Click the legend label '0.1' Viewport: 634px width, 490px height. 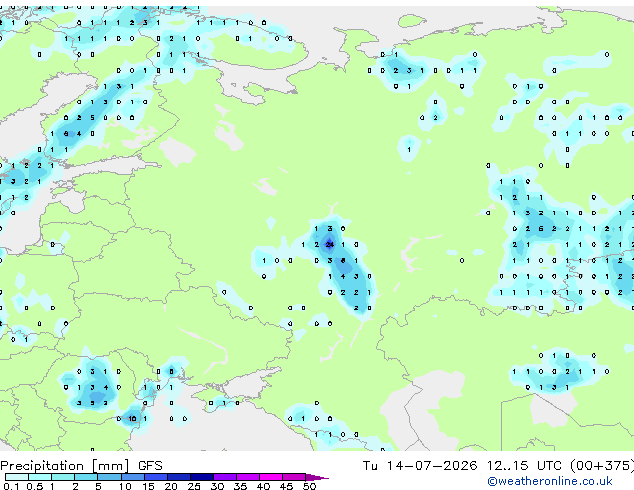coord(11,486)
